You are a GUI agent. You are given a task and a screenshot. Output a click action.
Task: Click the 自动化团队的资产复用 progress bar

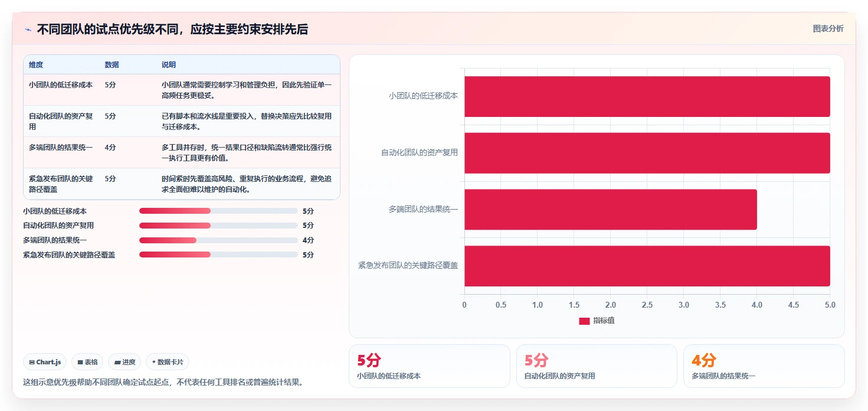pyautogui.click(x=218, y=226)
